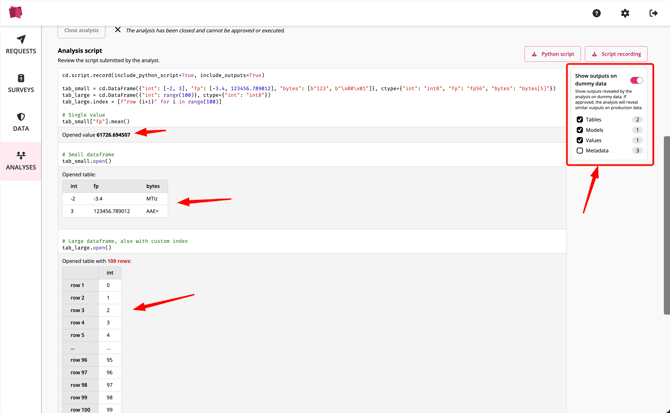Open the help question mark icon
The height and width of the screenshot is (413, 670).
tap(596, 13)
